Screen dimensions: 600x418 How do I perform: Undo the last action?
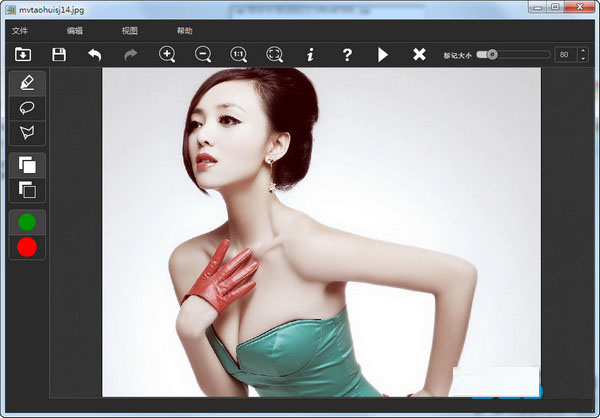[94, 54]
